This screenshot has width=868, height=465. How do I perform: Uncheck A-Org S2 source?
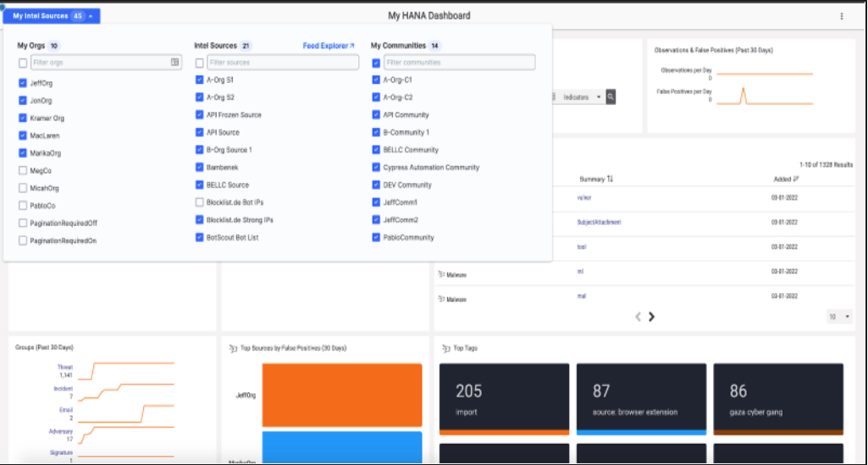tap(199, 97)
